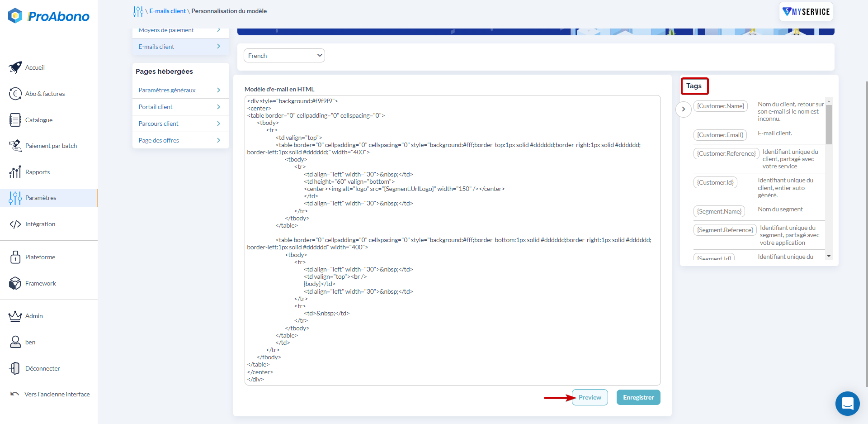Click the Admin crown icon

(x=15, y=316)
